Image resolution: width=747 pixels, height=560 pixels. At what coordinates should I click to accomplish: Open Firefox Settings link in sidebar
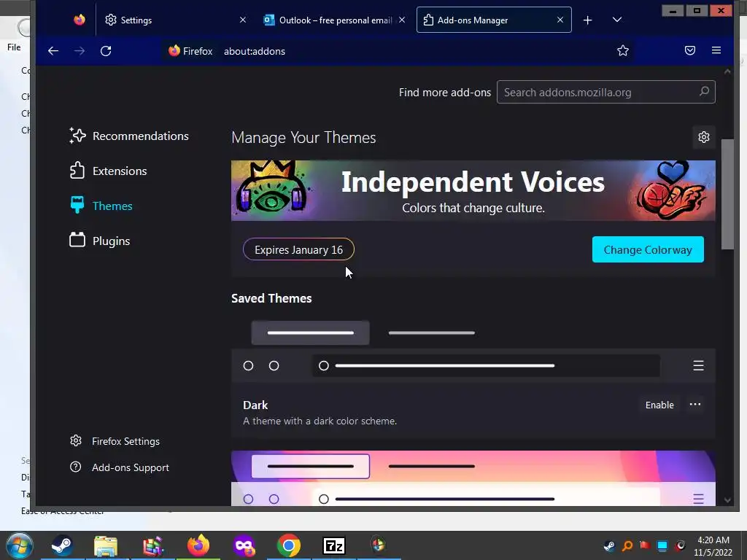click(x=115, y=441)
